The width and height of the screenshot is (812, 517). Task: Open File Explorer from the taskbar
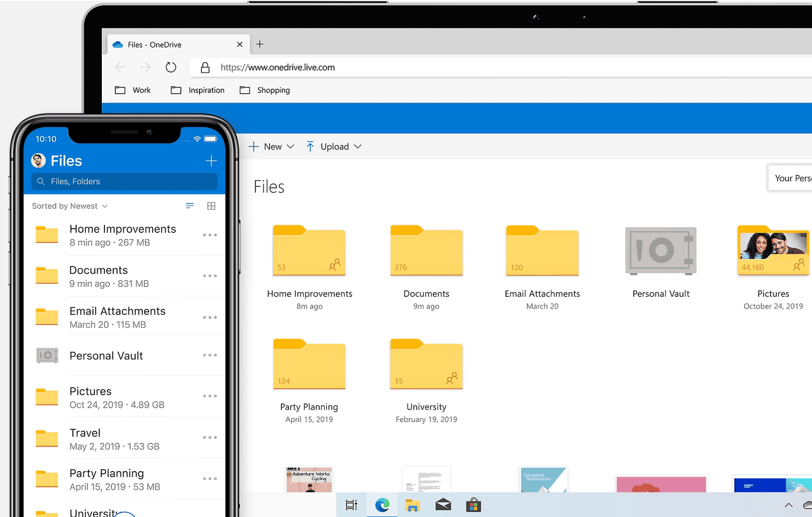412,505
